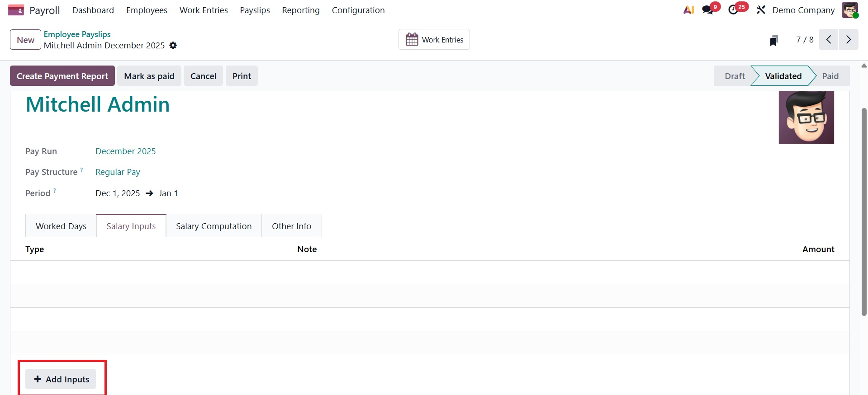The height and width of the screenshot is (395, 868).
Task: Open the Work Entries top menu
Action: click(x=204, y=10)
